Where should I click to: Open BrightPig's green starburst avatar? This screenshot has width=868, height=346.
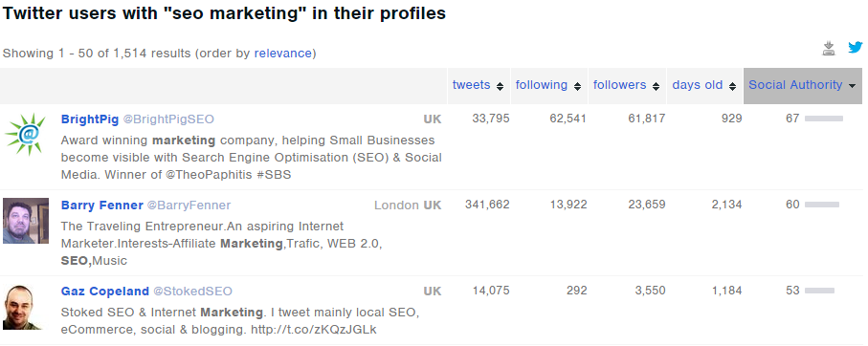[x=25, y=135]
